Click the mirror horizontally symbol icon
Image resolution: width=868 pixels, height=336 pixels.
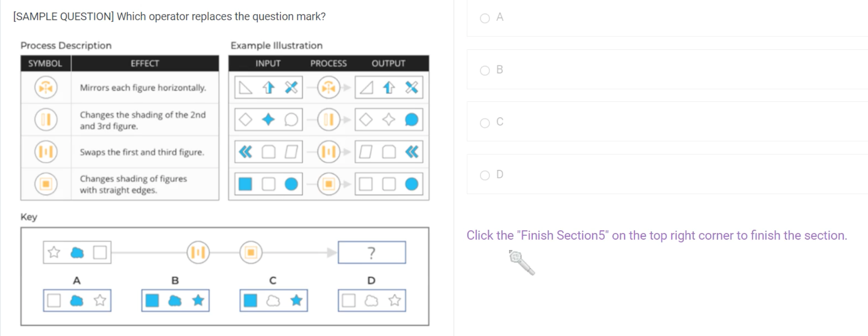46,88
